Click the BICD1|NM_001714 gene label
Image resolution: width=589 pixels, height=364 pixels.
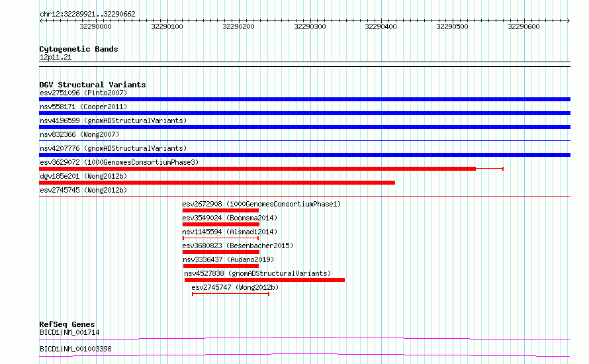point(69,332)
